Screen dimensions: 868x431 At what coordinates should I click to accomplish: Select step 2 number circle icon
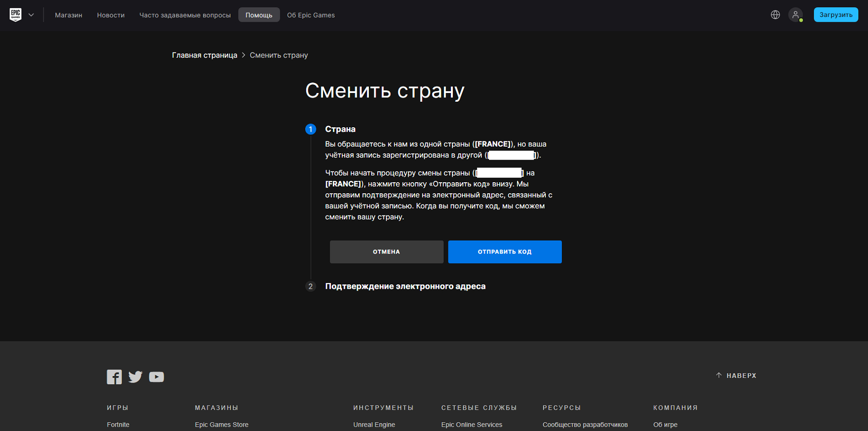[311, 286]
